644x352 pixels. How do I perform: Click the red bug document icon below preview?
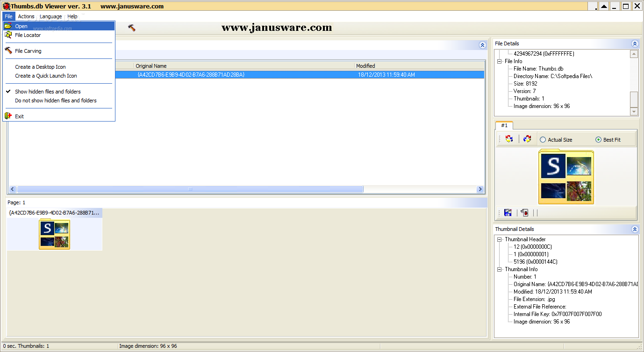click(524, 213)
